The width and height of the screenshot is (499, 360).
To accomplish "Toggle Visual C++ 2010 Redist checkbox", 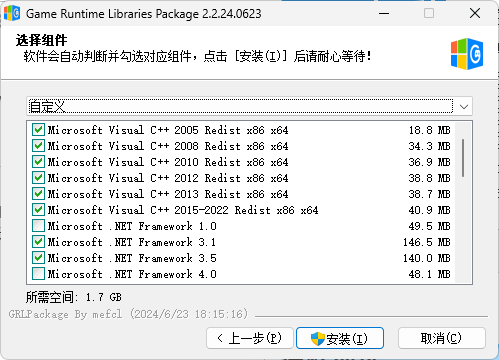I will tap(38, 162).
